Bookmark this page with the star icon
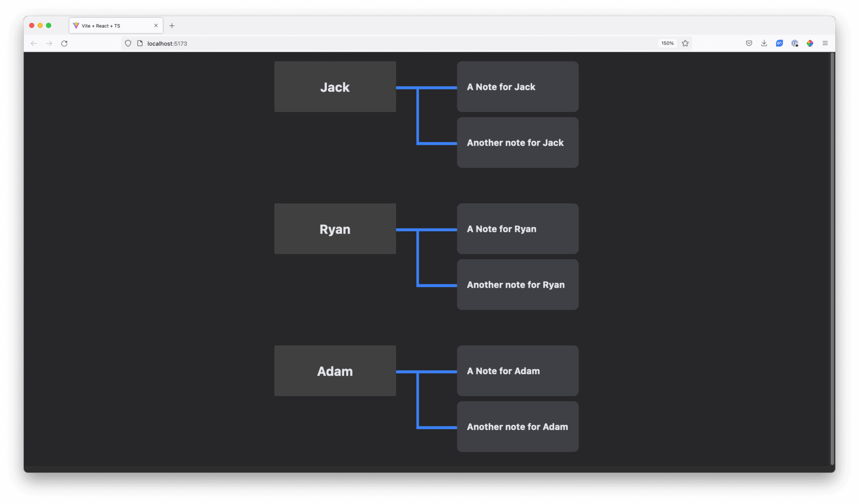859x504 pixels. coord(685,43)
